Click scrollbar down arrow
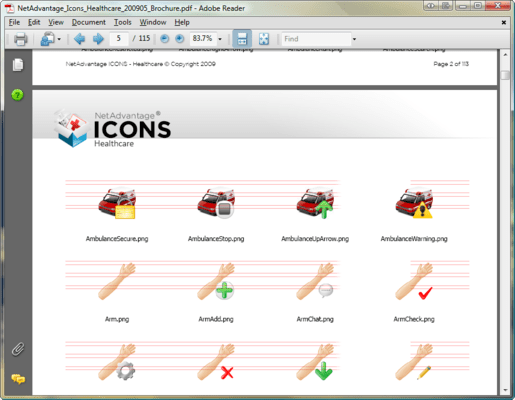This screenshot has width=515, height=400. click(505, 390)
